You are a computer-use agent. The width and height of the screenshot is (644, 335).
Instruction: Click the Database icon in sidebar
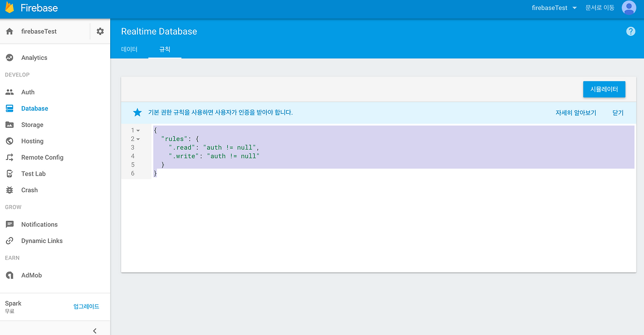click(x=10, y=108)
